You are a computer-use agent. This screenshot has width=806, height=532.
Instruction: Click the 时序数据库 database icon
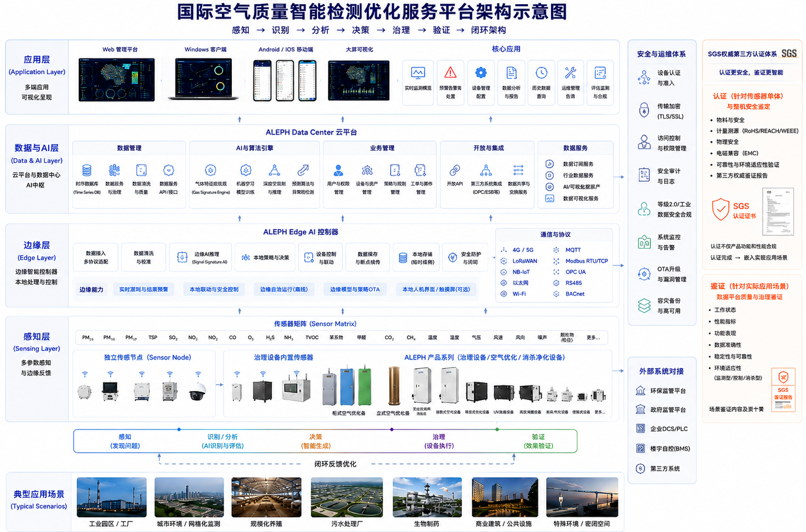pyautogui.click(x=87, y=170)
